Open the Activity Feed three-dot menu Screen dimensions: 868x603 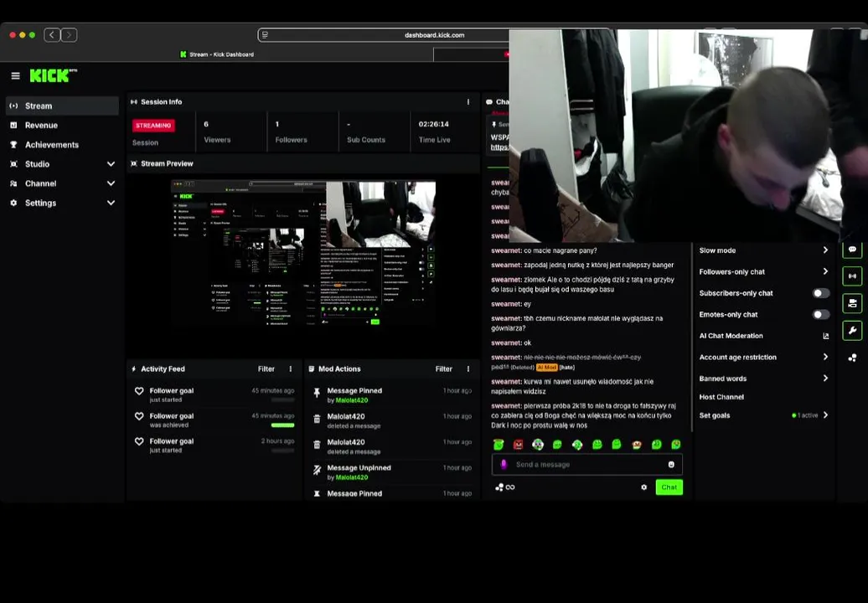[291, 369]
